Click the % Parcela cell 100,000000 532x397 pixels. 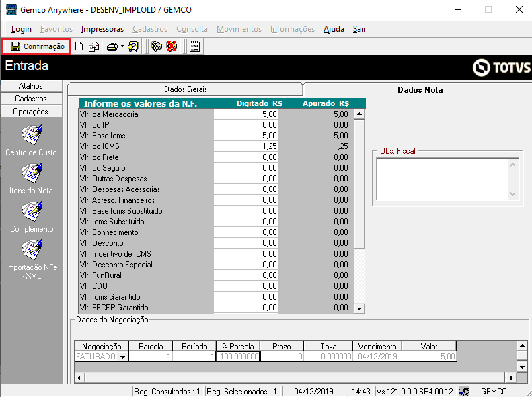238,357
